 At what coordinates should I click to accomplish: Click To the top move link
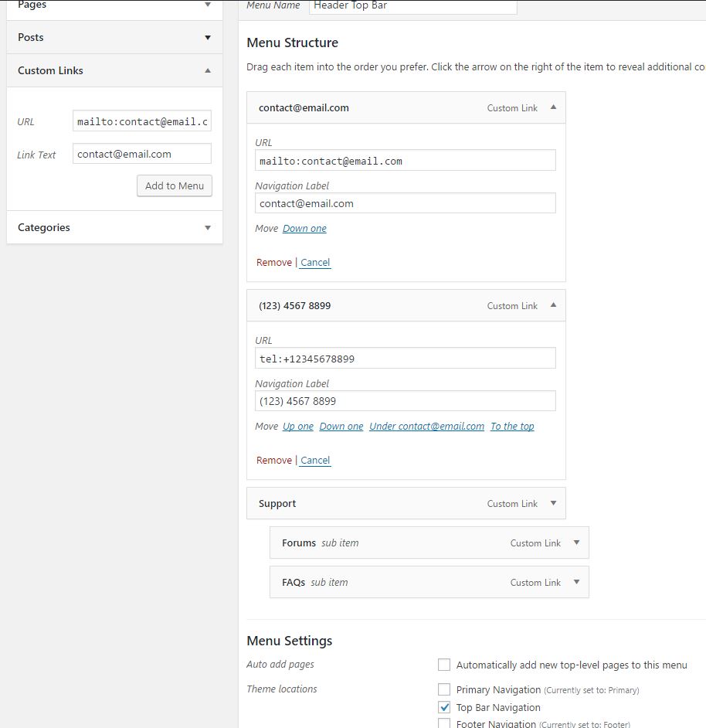(512, 426)
